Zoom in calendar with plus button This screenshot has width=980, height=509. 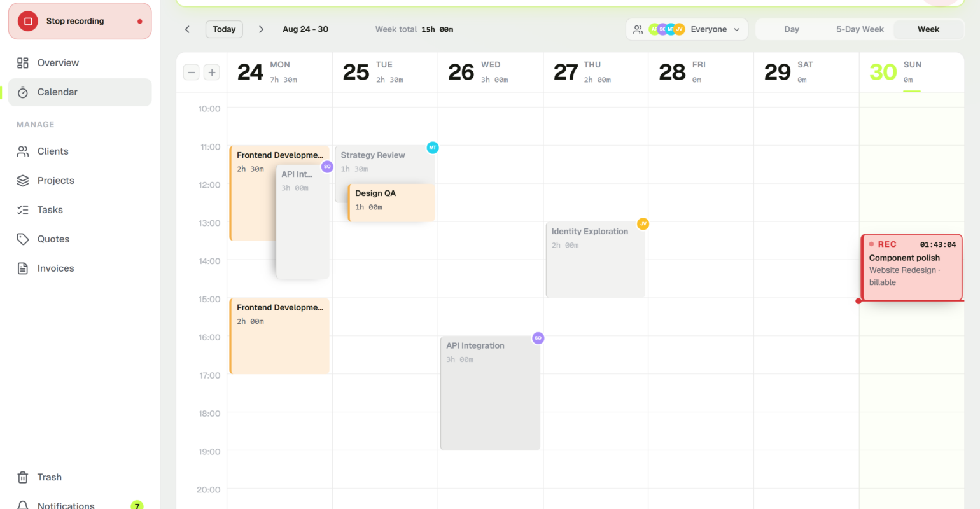[212, 73]
